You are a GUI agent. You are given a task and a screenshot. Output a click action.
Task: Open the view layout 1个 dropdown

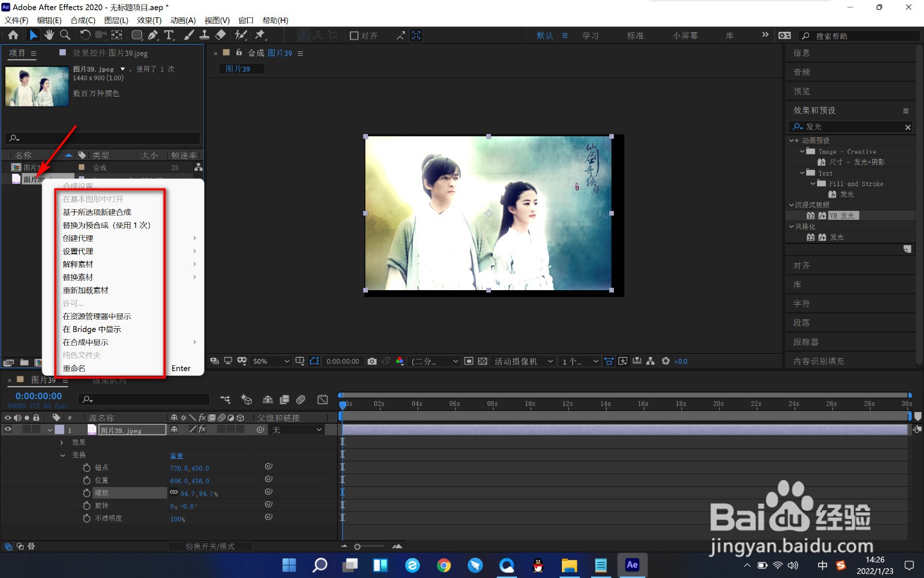point(580,361)
